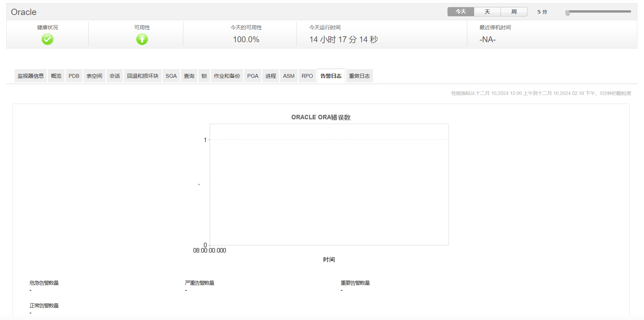Go to the 进程 tab
This screenshot has width=644, height=320.
[x=271, y=76]
